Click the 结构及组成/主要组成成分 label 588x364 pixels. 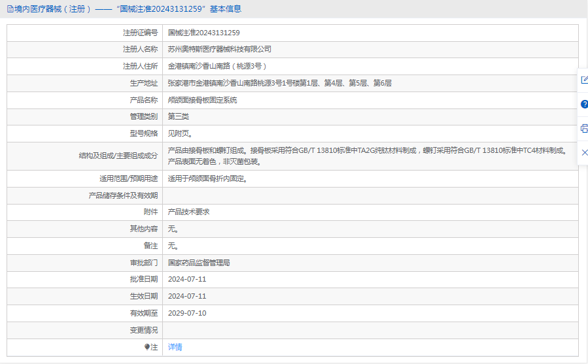118,156
